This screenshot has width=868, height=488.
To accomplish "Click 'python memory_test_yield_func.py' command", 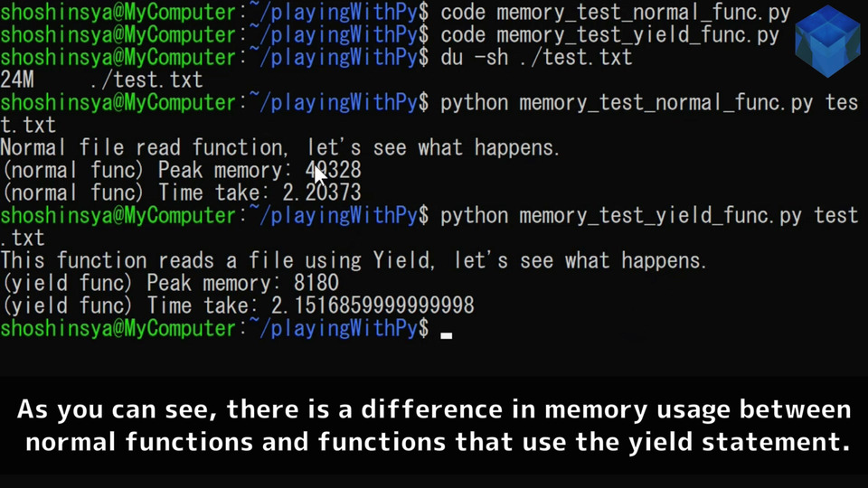I will click(x=621, y=215).
